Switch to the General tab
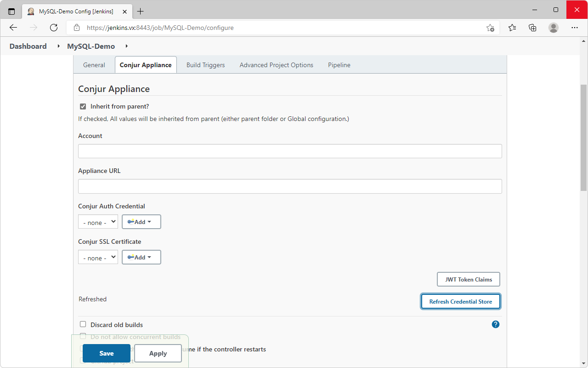Screen dimensions: 588x368 pyautogui.click(x=94, y=65)
